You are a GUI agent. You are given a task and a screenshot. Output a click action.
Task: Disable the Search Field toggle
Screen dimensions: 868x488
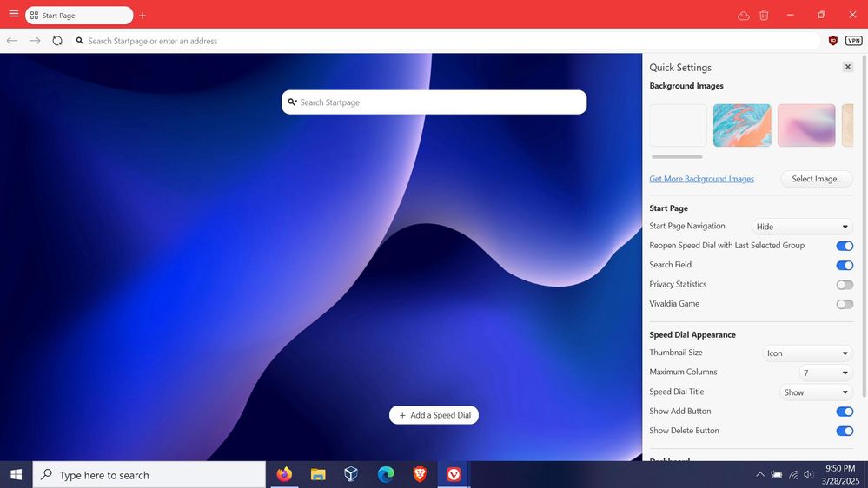coord(844,266)
